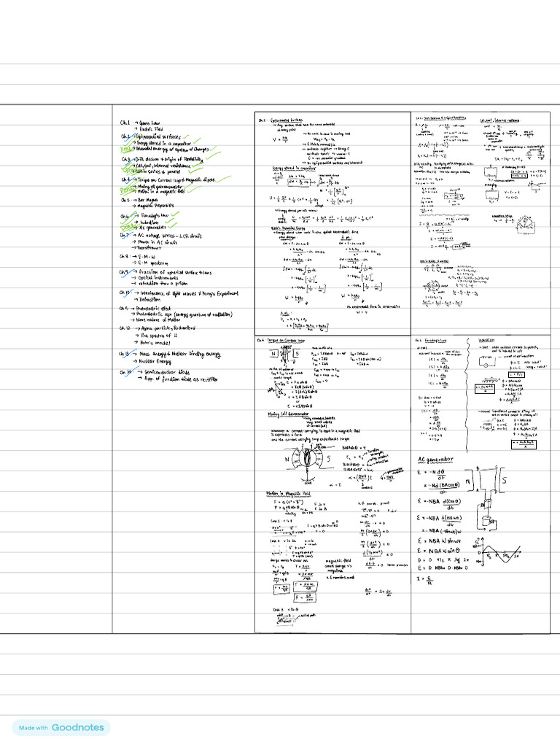Select "Photoelectric effect" line in Ch.11
Screen dimensions: 560x747
153,309
